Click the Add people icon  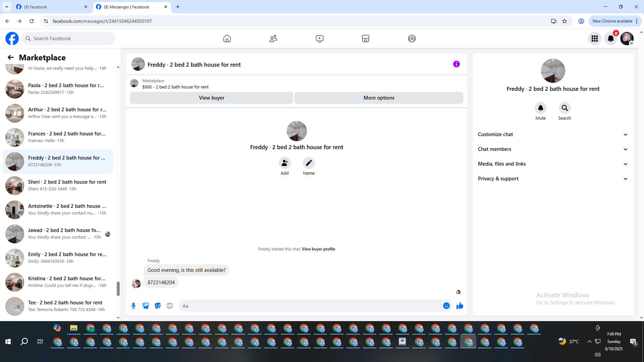pyautogui.click(x=284, y=163)
